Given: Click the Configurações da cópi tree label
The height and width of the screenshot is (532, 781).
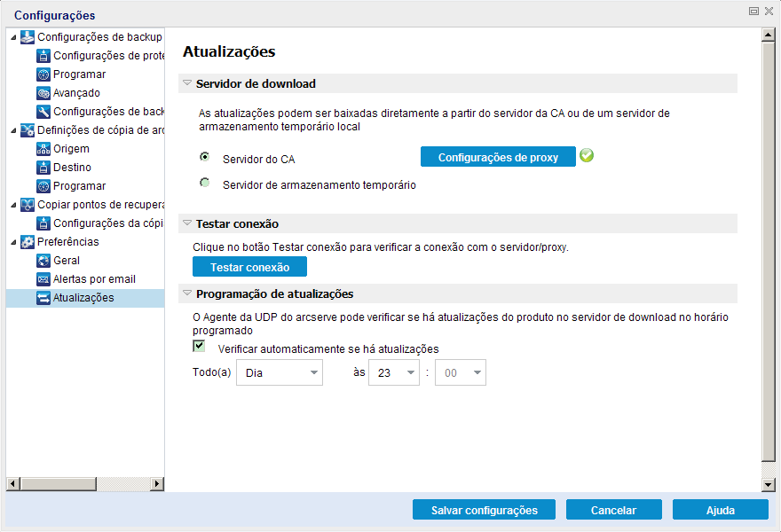Looking at the screenshot, I should click(x=108, y=223).
